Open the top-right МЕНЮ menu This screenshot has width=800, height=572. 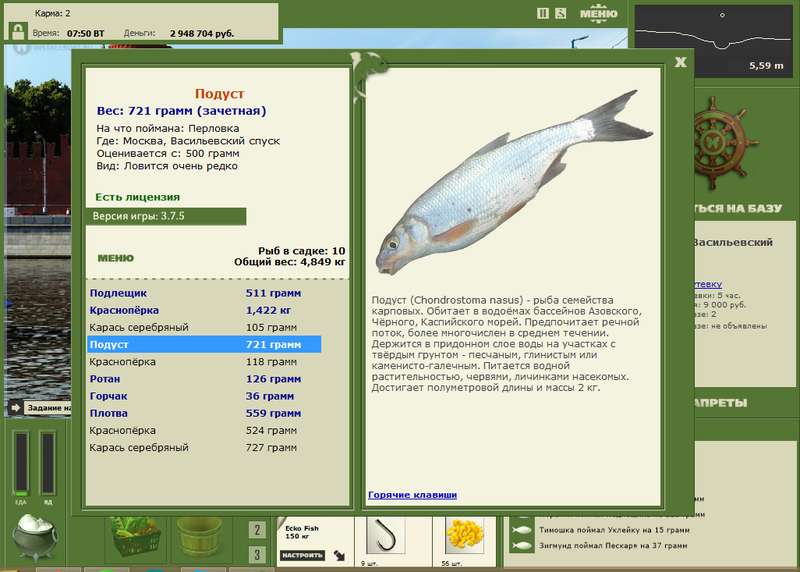(598, 14)
